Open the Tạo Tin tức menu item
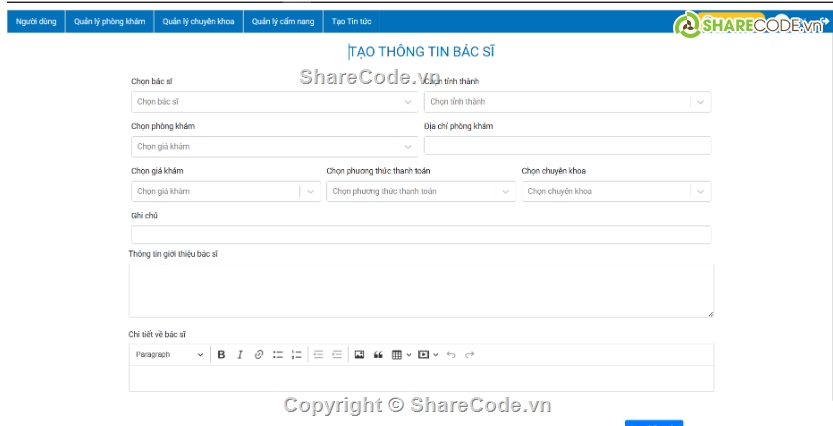 coord(352,21)
